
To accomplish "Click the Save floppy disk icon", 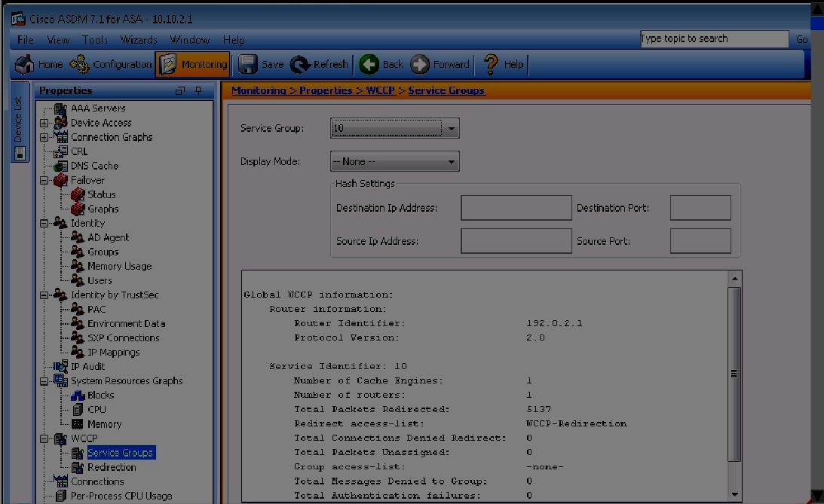I will (247, 64).
